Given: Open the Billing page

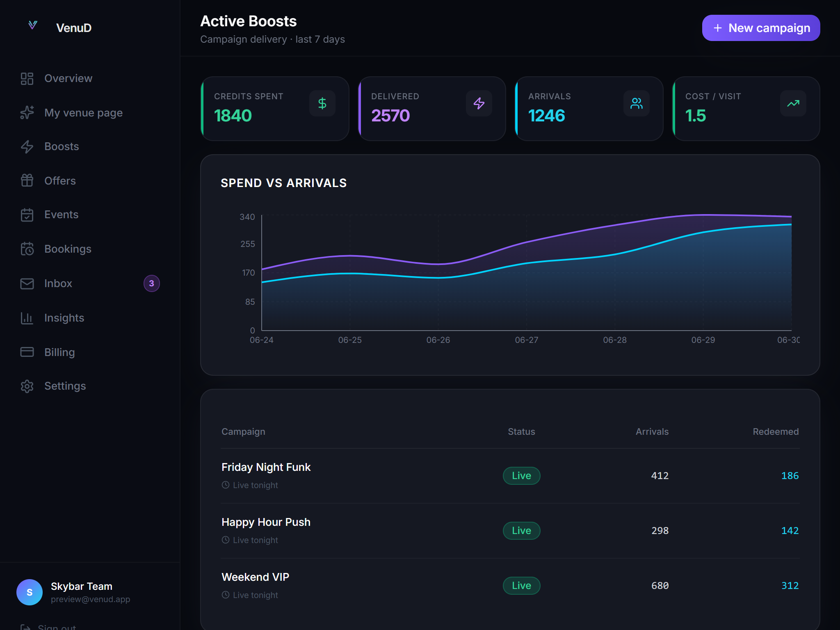Looking at the screenshot, I should click(x=90, y=352).
